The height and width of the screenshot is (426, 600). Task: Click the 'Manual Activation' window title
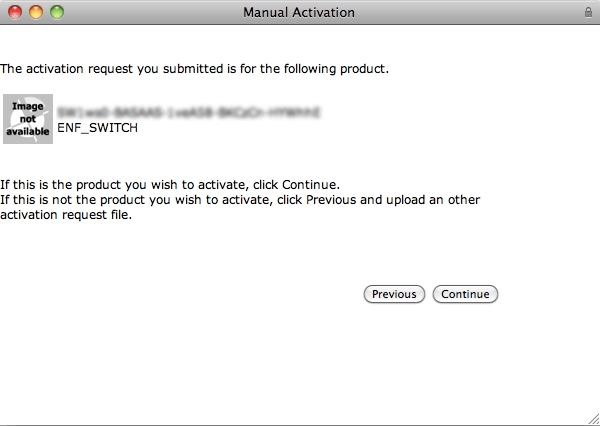pos(299,13)
